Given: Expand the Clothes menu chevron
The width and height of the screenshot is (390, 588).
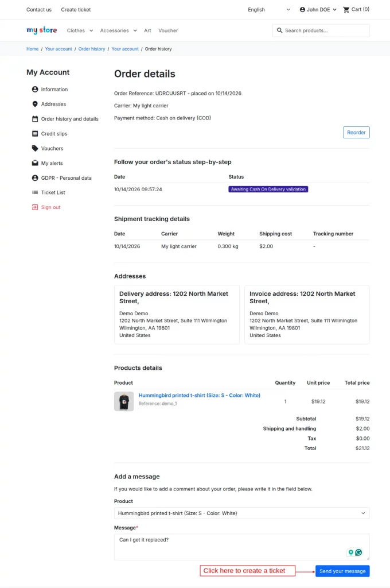Looking at the screenshot, I should (x=91, y=31).
